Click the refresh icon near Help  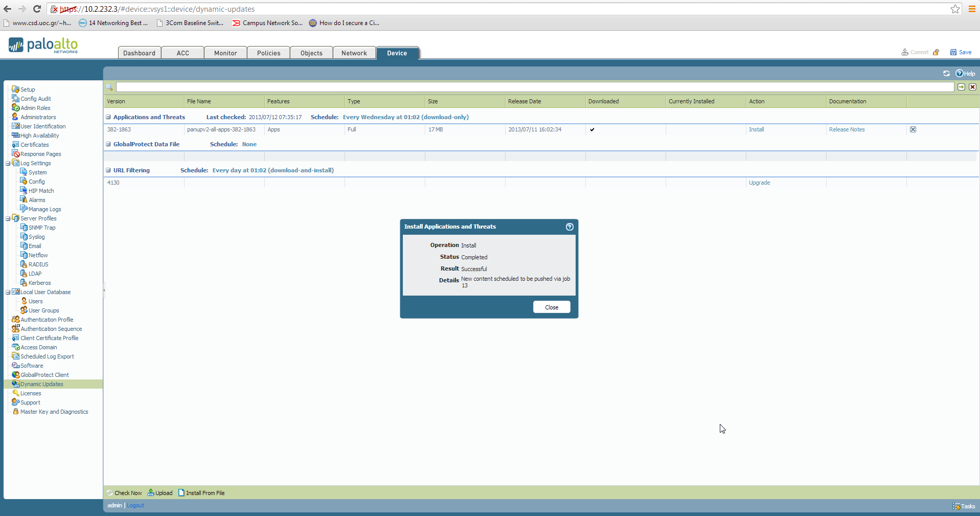point(946,74)
